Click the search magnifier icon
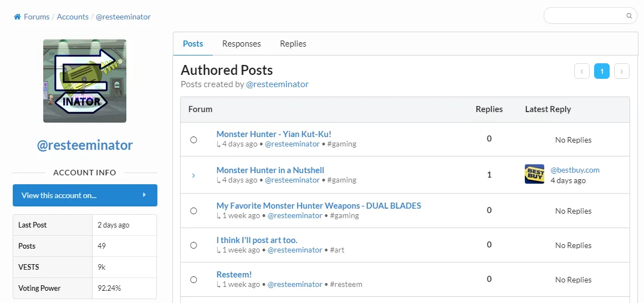This screenshot has height=303, width=644. pyautogui.click(x=629, y=16)
